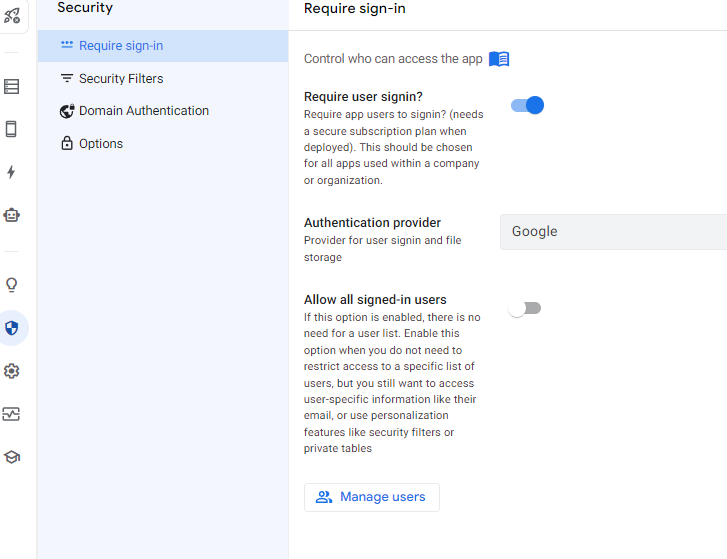727x559 pixels.
Task: Click the Security panel heading
Action: pyautogui.click(x=85, y=8)
